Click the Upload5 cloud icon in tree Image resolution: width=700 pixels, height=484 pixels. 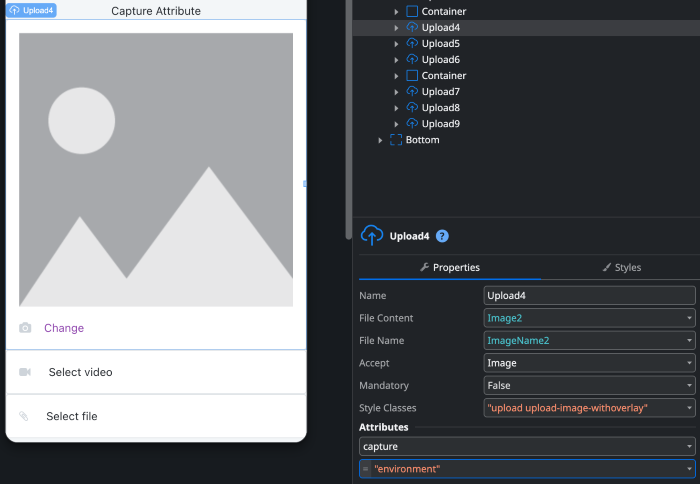coord(412,44)
